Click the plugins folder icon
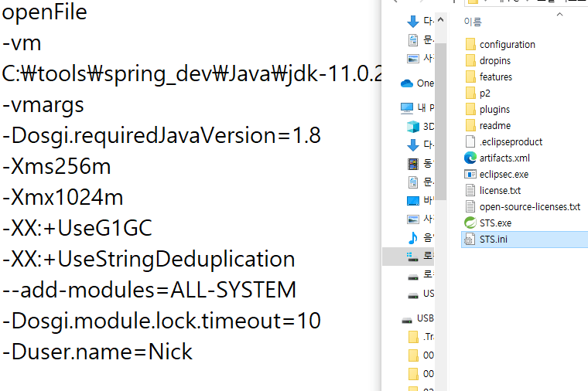588x391 pixels. 470,109
